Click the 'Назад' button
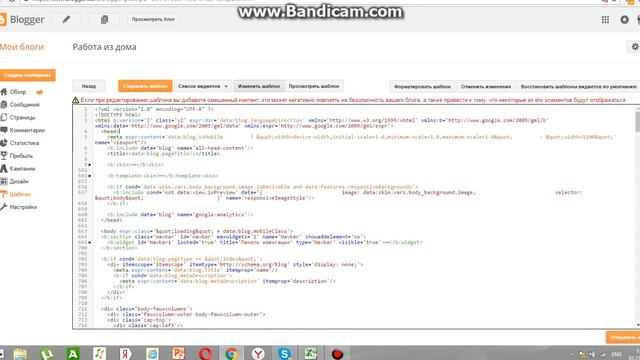The width and height of the screenshot is (640, 360). [x=89, y=86]
